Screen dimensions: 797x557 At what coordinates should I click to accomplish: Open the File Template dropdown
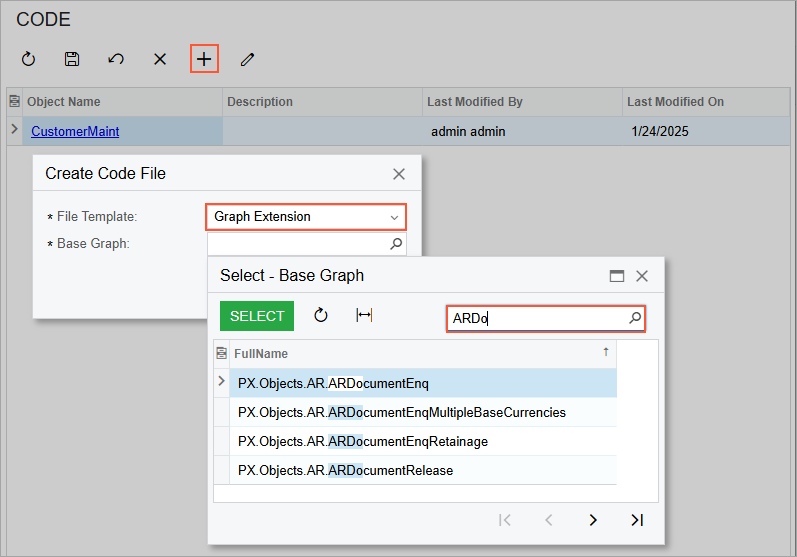click(x=394, y=217)
